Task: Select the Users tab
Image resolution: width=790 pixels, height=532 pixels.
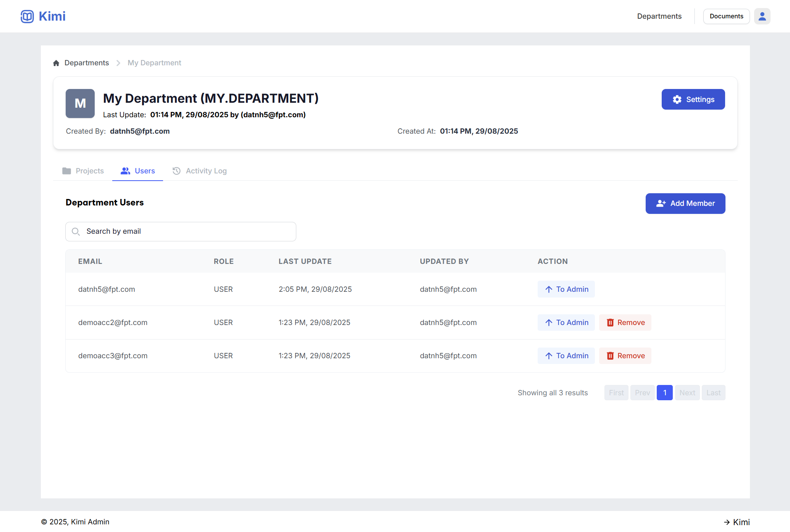Action: pos(137,171)
